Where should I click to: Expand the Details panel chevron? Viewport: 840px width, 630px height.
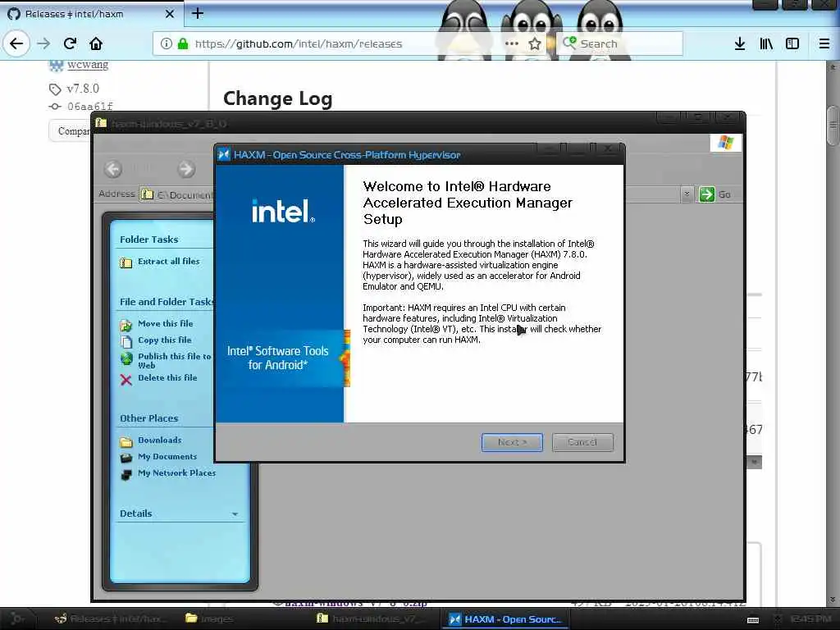pos(235,514)
